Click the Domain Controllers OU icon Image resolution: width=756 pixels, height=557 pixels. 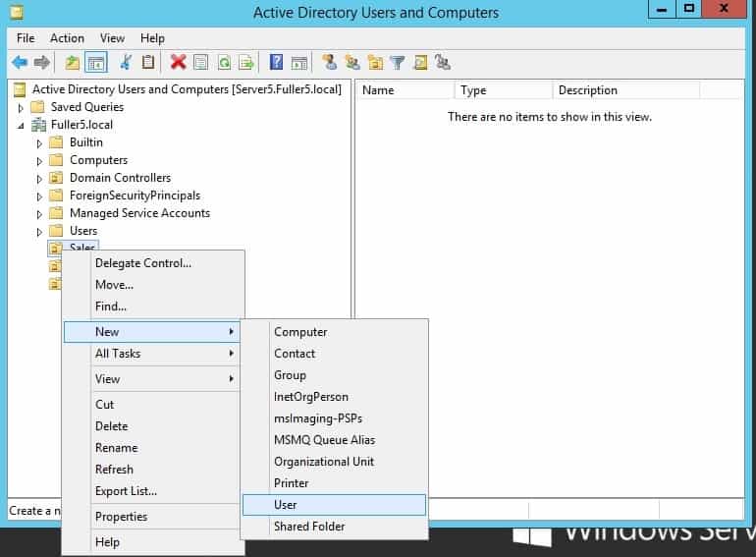point(56,178)
